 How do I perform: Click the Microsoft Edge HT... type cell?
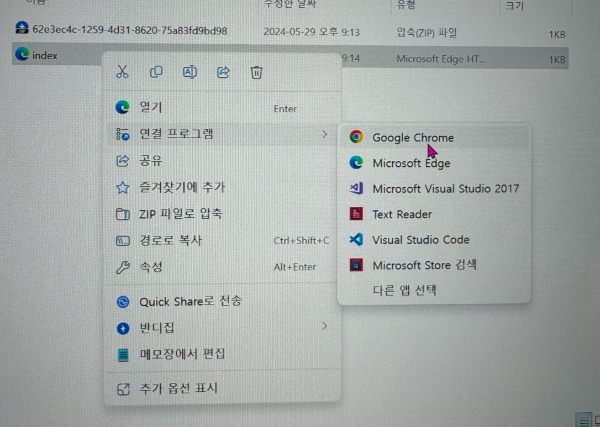pos(440,59)
